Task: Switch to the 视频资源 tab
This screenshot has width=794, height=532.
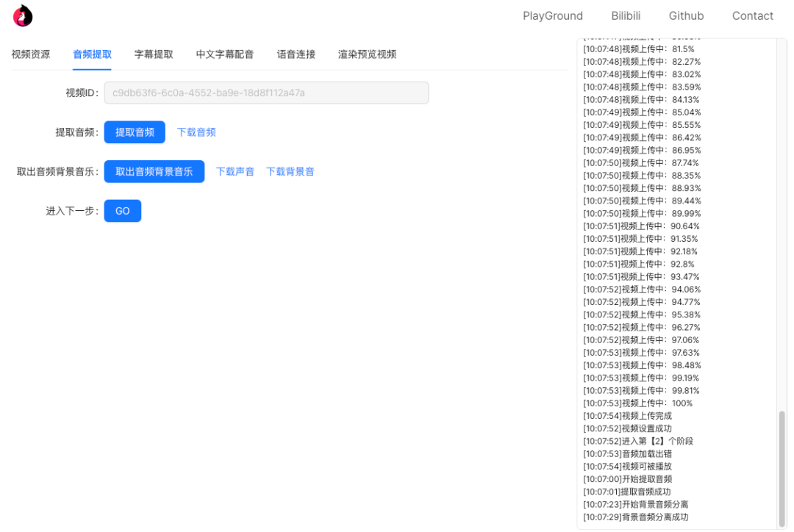Action: (31, 54)
